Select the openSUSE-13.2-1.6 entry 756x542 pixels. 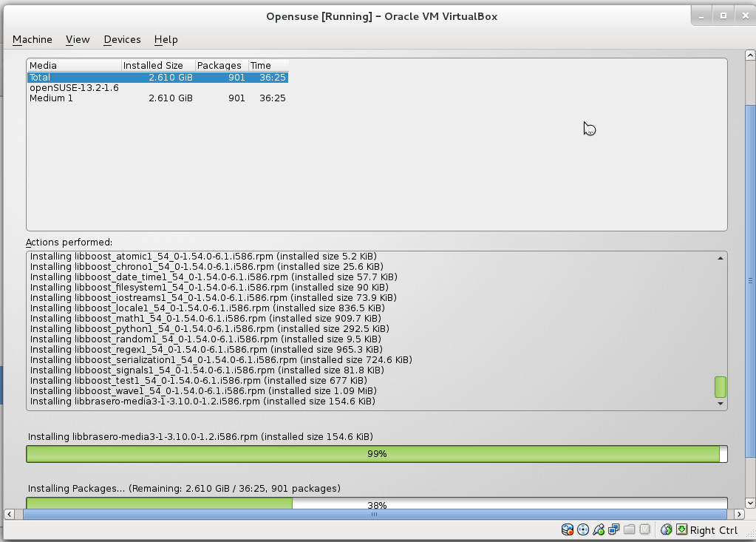pyautogui.click(x=74, y=87)
